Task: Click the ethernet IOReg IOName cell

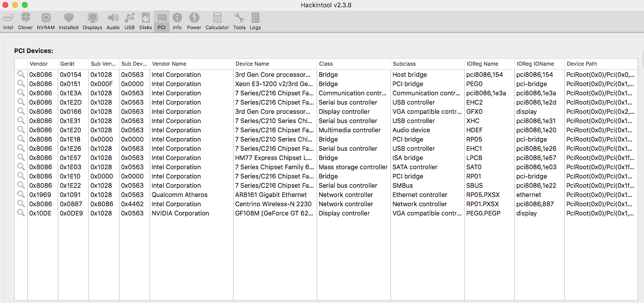Action: click(x=529, y=195)
